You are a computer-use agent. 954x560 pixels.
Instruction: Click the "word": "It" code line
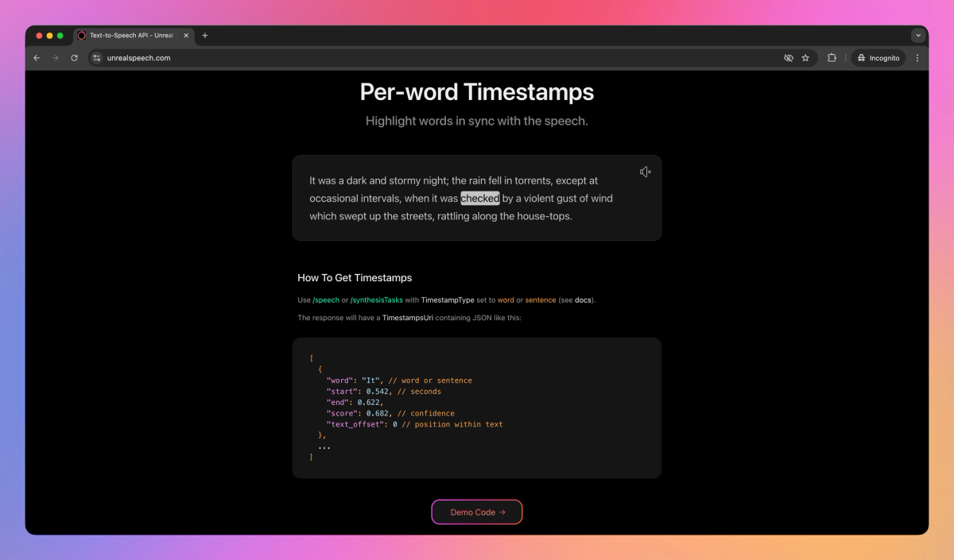point(399,380)
